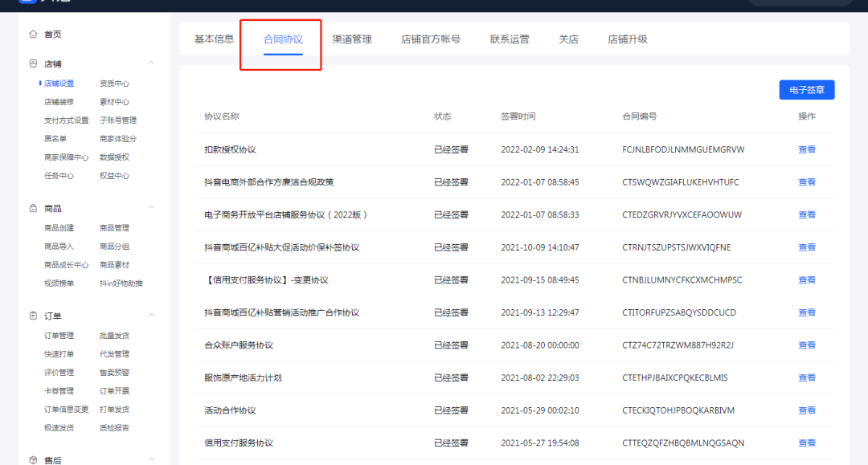Open 卡券管理 in the sidebar
This screenshot has width=868, height=465.
59,391
